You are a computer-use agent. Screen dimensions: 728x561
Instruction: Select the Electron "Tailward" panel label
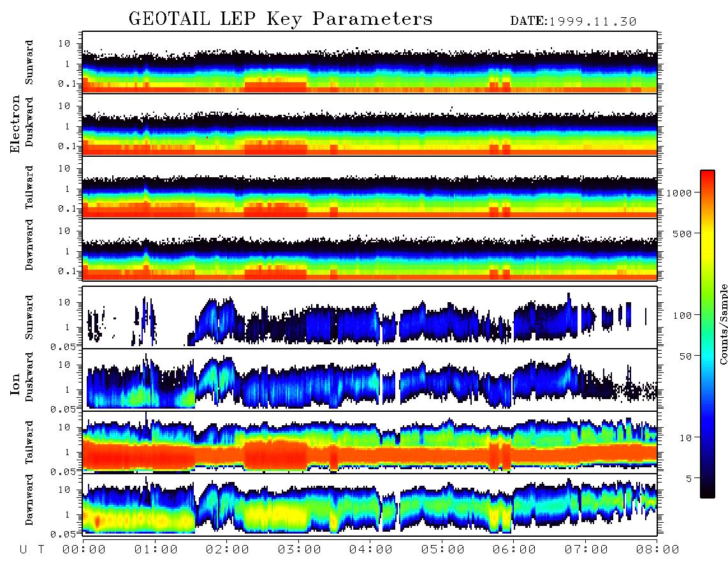tap(29, 187)
